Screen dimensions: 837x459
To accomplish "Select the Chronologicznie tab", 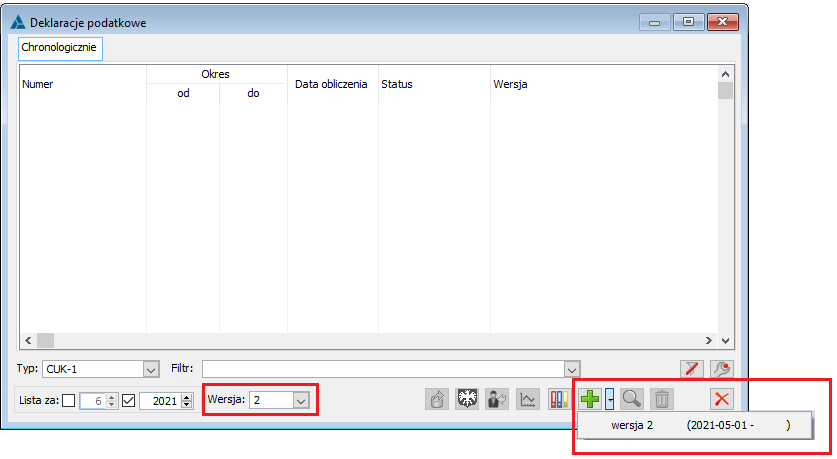I will tap(59, 48).
